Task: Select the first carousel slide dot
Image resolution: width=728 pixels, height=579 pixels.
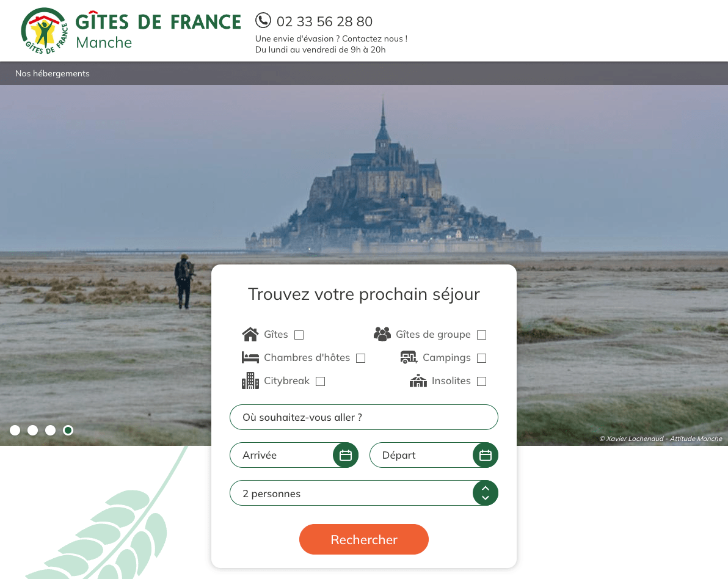Action: (x=15, y=431)
